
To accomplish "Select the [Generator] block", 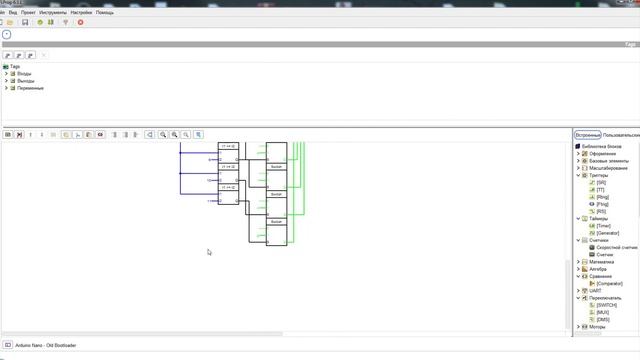I will 608,233.
